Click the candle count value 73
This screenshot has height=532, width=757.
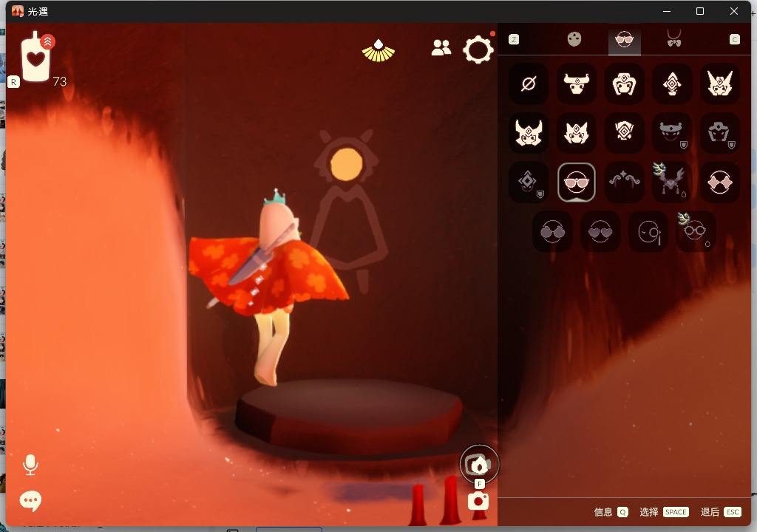tap(60, 81)
